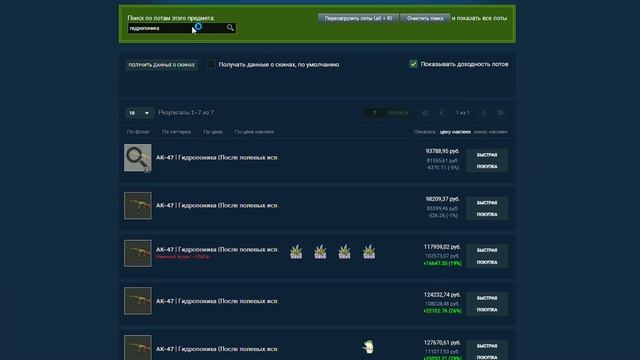Open the results-per-page dropdown showing 10
640x360 pixels.
(x=139, y=113)
